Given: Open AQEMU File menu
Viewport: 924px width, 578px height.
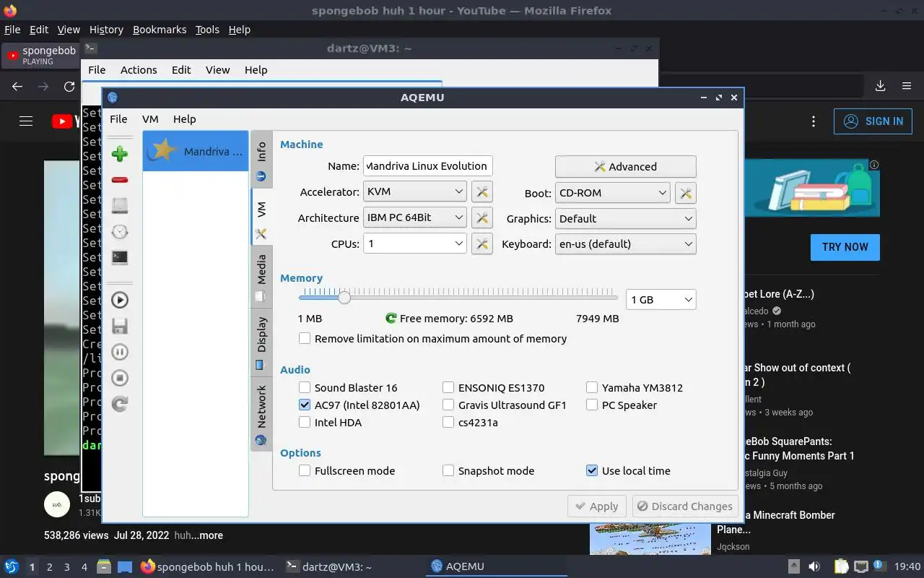Looking at the screenshot, I should [x=118, y=119].
